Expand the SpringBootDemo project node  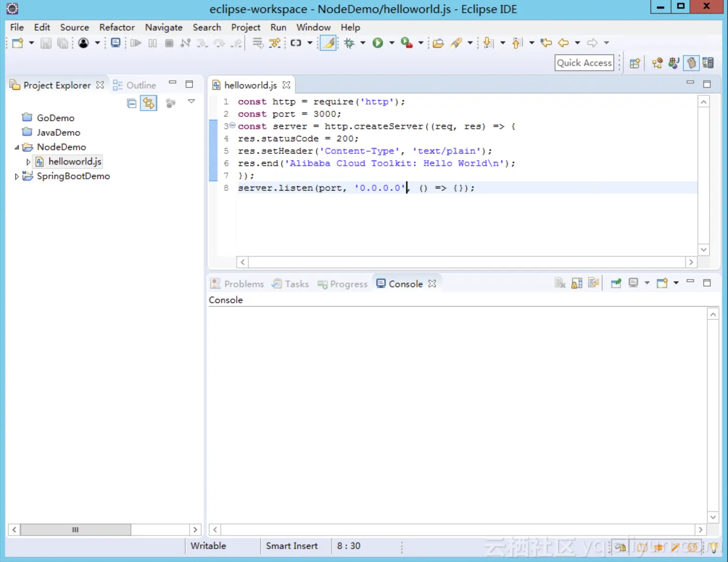pyautogui.click(x=17, y=177)
